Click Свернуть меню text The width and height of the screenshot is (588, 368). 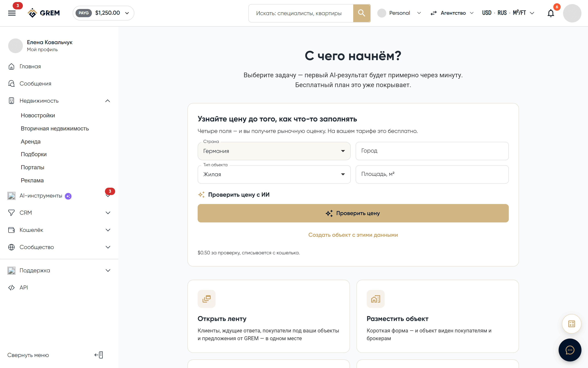(28, 355)
